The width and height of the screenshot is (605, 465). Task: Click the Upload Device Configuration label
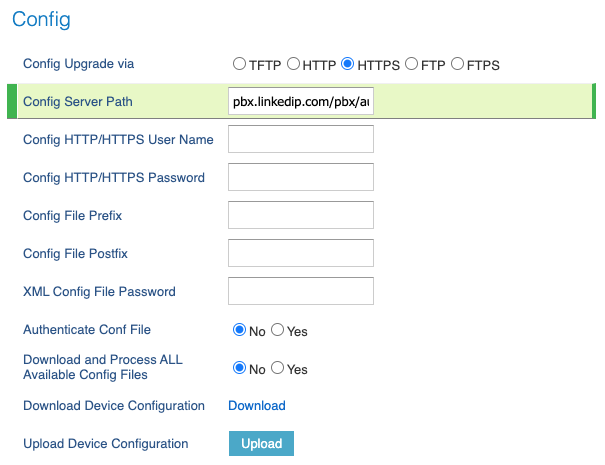(106, 444)
